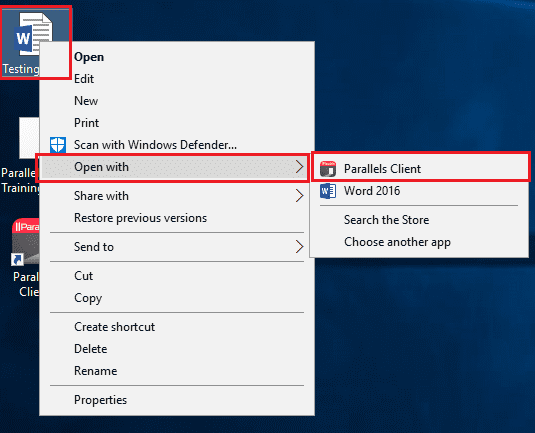The height and width of the screenshot is (433, 535).
Task: Choose Open from the context menu
Action: (89, 57)
